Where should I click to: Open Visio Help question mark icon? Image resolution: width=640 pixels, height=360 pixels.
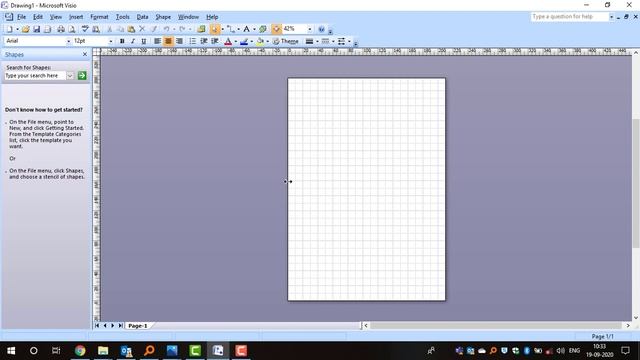(321, 29)
